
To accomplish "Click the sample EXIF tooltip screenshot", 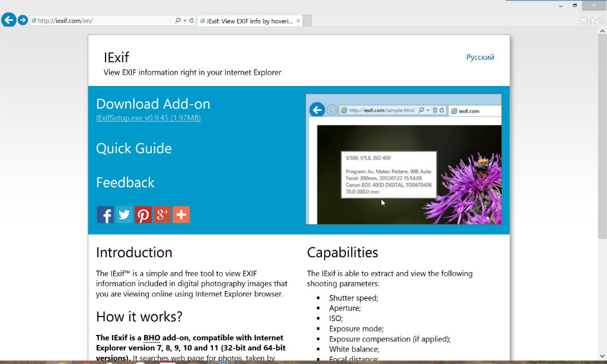I will point(403,159).
